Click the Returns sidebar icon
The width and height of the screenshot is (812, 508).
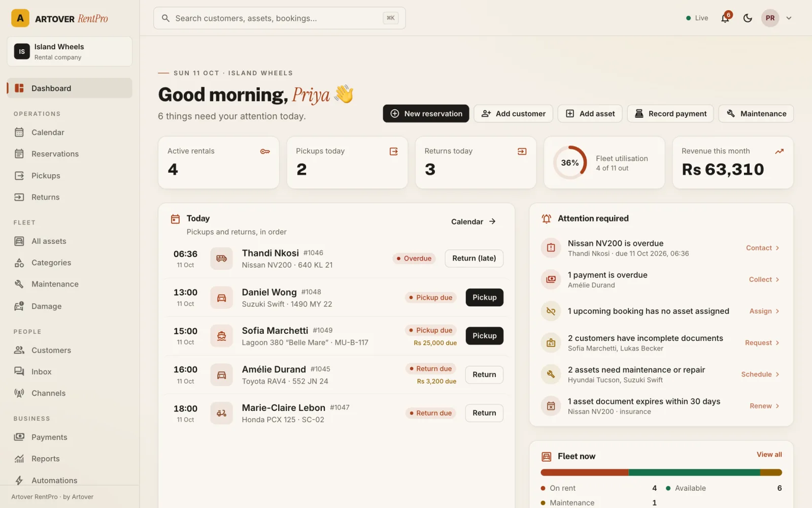click(x=19, y=197)
